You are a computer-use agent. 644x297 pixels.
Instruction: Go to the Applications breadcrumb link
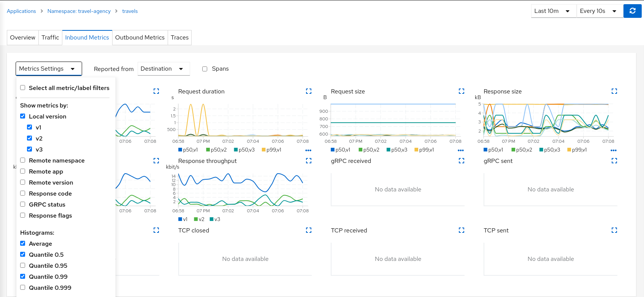tap(21, 11)
